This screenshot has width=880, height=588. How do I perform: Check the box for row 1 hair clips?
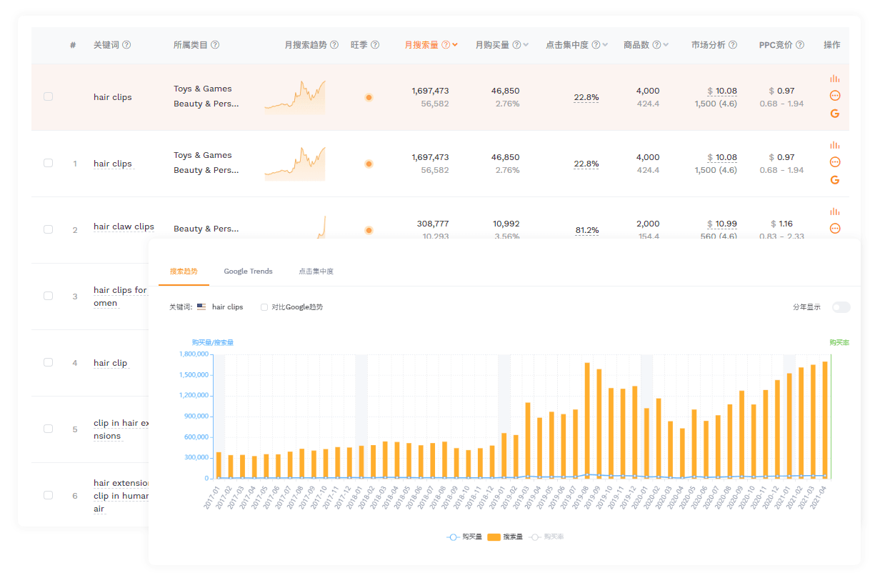tap(48, 163)
